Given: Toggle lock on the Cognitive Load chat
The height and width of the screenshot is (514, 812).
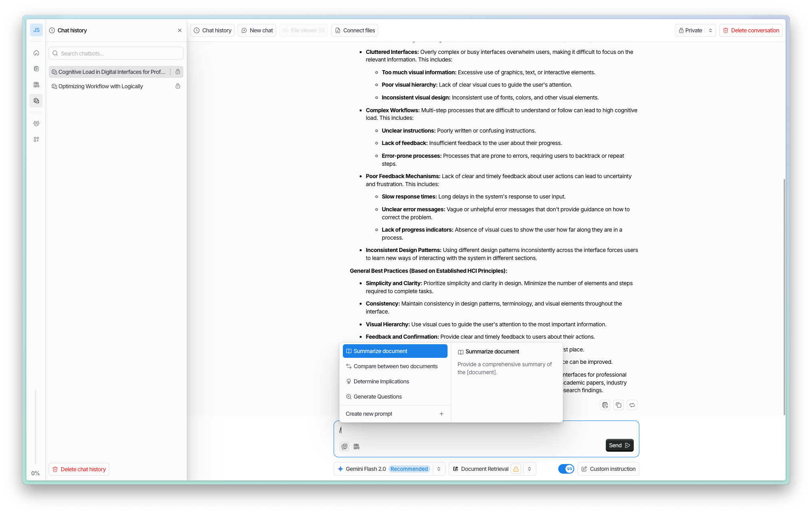Looking at the screenshot, I should coord(178,72).
